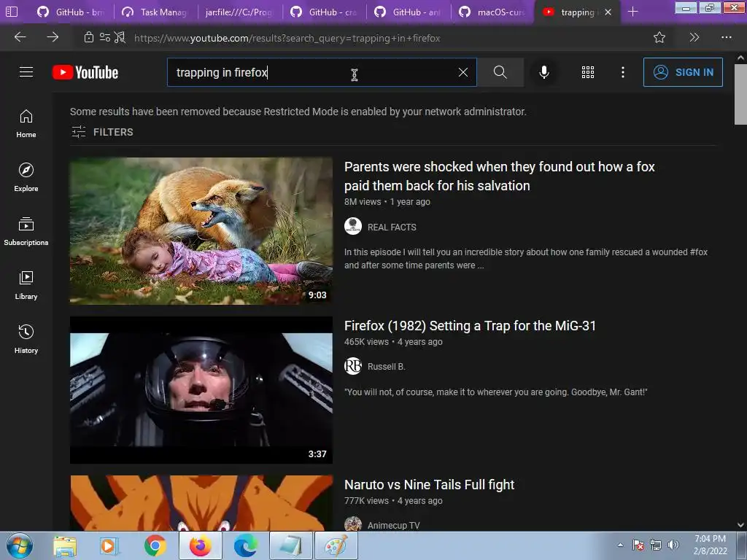Open Naruto vs Nine Tails Full fight title
The height and width of the screenshot is (560, 747).
(x=429, y=485)
